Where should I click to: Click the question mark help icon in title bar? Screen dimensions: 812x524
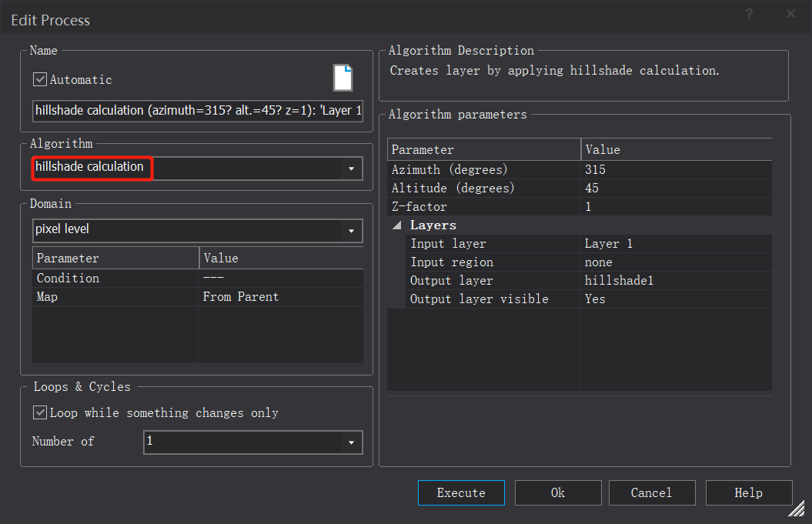click(x=749, y=15)
